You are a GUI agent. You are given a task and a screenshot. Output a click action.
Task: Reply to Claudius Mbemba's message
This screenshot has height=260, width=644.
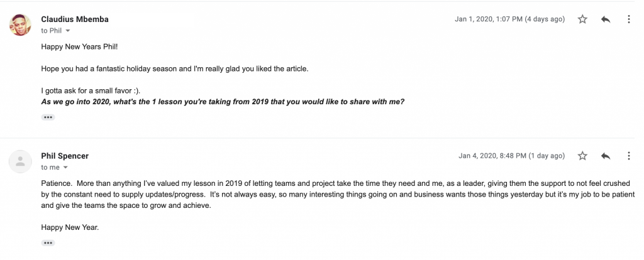pos(606,19)
